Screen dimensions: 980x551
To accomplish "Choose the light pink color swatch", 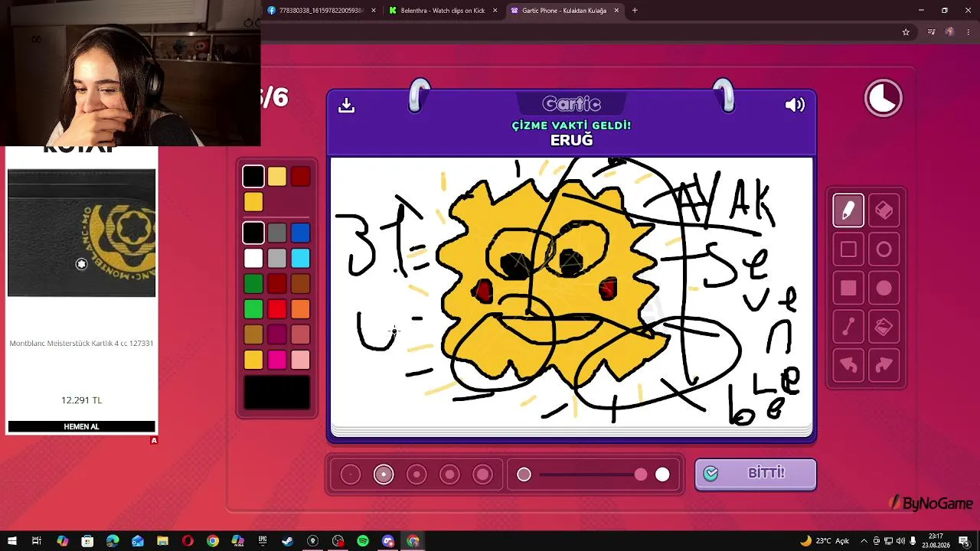I will click(300, 360).
